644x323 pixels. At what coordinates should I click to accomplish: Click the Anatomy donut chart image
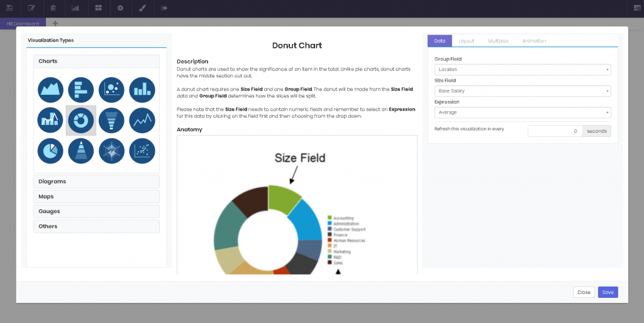297,205
